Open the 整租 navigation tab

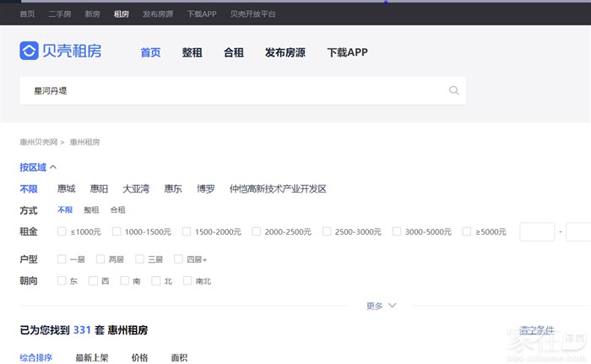(192, 52)
